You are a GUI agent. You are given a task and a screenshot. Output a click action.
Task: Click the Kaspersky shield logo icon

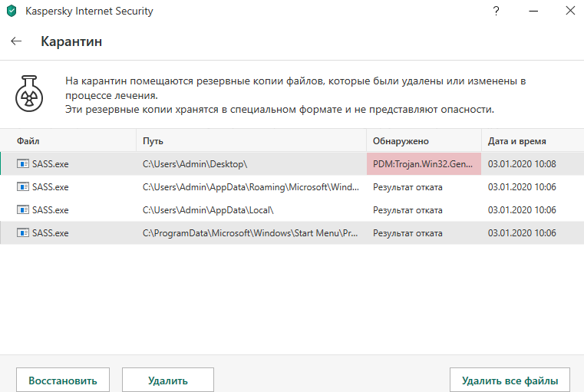pos(11,12)
